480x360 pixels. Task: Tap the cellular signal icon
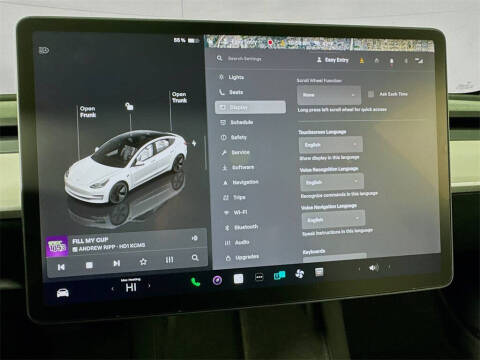(x=419, y=60)
